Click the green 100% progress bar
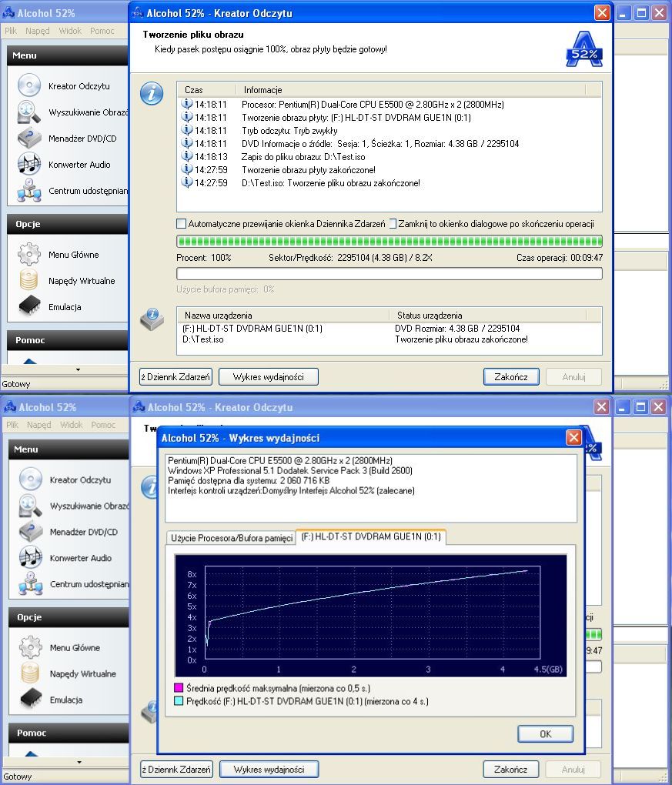The height and width of the screenshot is (785, 672). (389, 242)
